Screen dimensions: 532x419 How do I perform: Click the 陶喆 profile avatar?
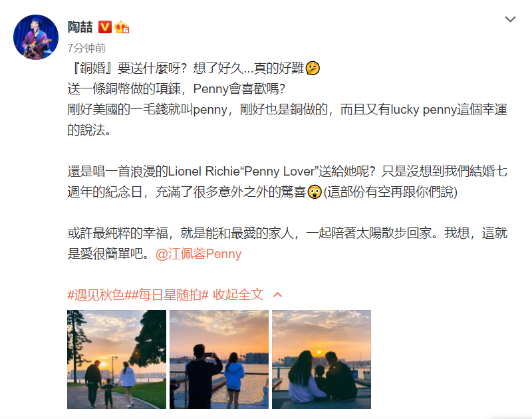point(36,37)
